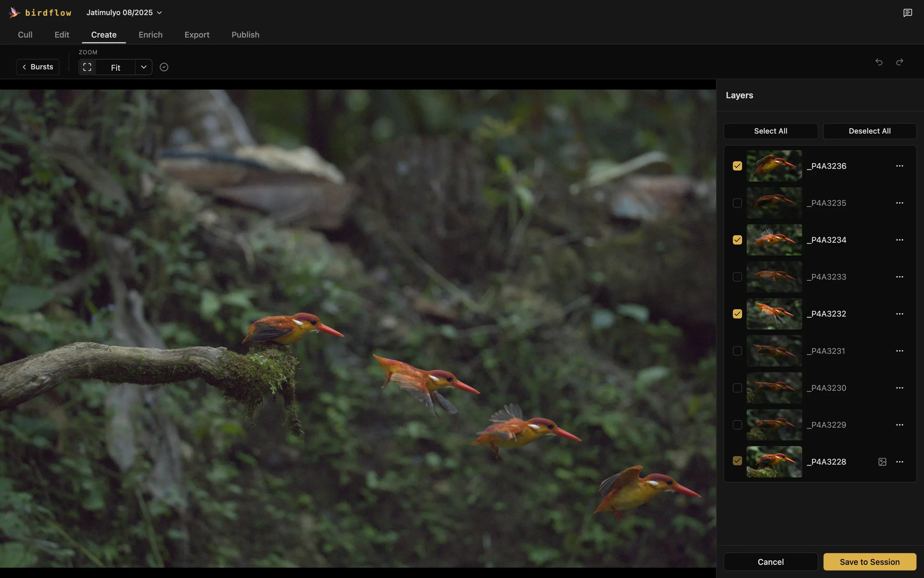
Task: Open more options for _P4A3228
Action: pos(900,462)
